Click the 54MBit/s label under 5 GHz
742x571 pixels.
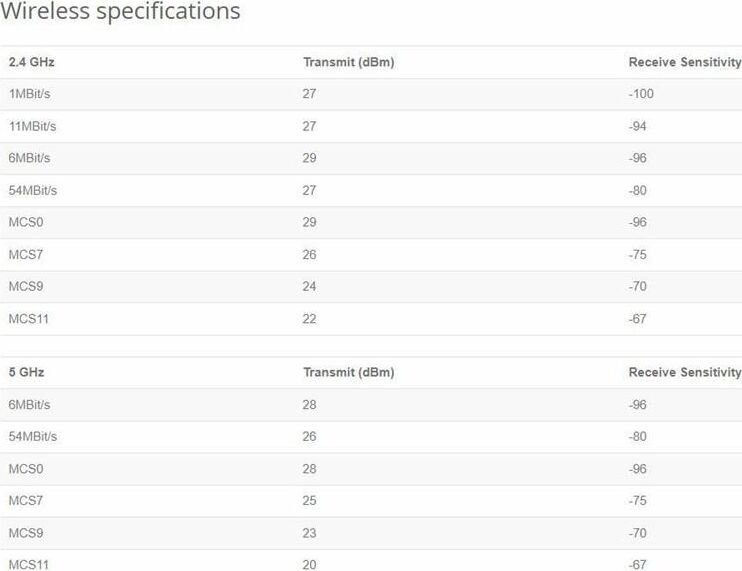(32, 437)
